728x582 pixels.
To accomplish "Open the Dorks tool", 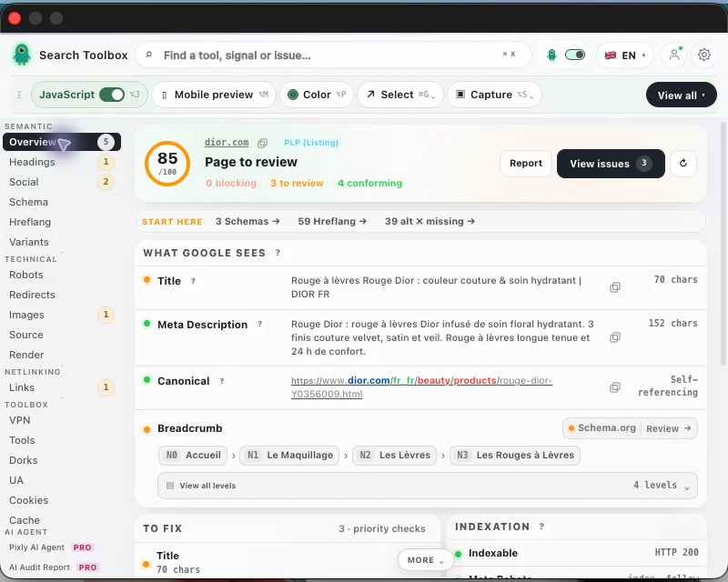I will point(62,460).
